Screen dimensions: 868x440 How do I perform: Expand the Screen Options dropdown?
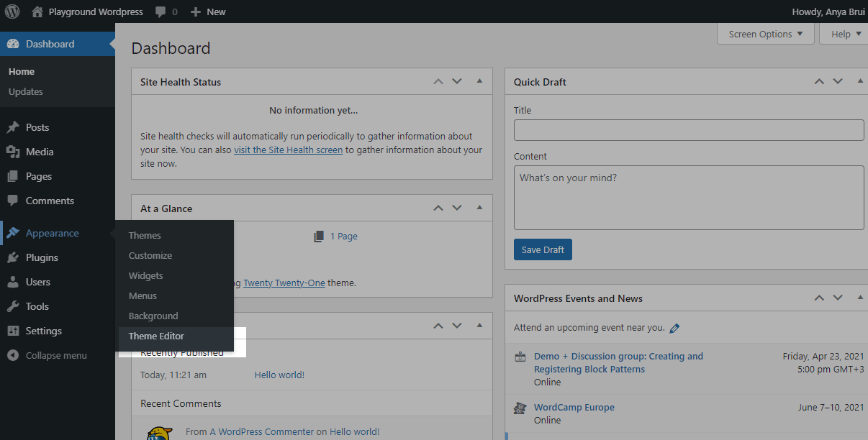click(x=766, y=34)
